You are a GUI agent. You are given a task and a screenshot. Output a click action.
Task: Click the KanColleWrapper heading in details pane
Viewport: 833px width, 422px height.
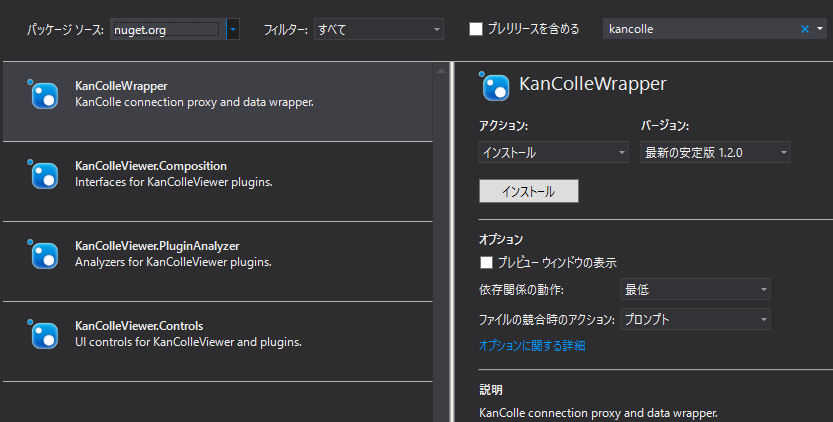[592, 84]
